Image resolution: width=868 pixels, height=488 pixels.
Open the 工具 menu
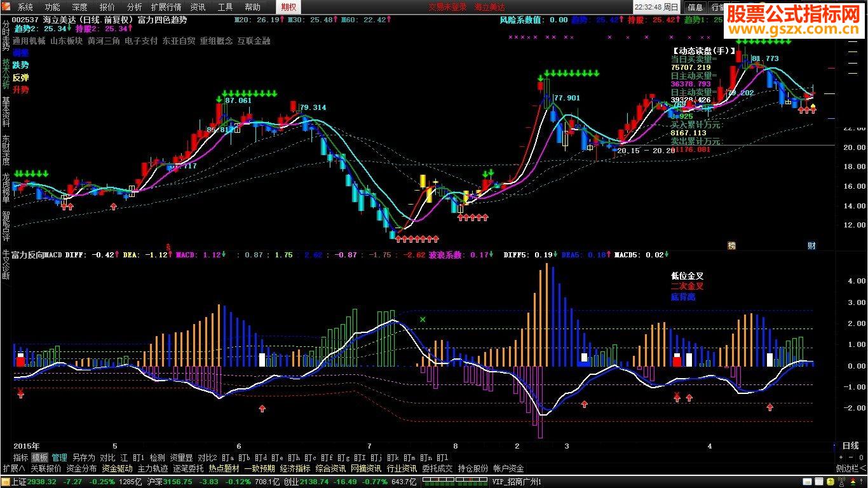225,7
